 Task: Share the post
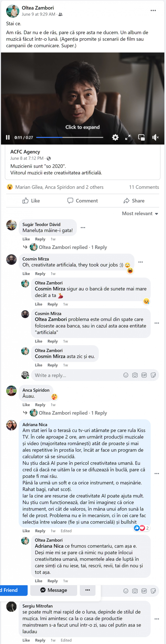coord(134,201)
